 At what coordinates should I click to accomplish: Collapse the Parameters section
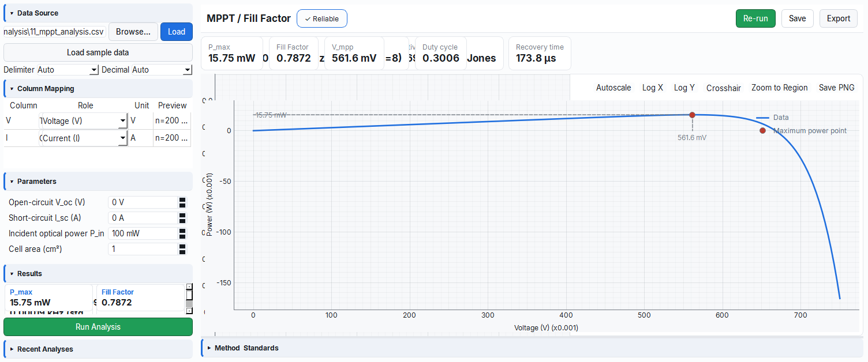coord(98,181)
